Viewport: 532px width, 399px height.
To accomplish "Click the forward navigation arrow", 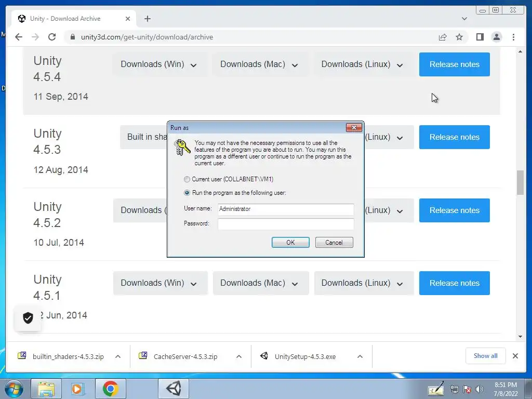I will tap(35, 37).
